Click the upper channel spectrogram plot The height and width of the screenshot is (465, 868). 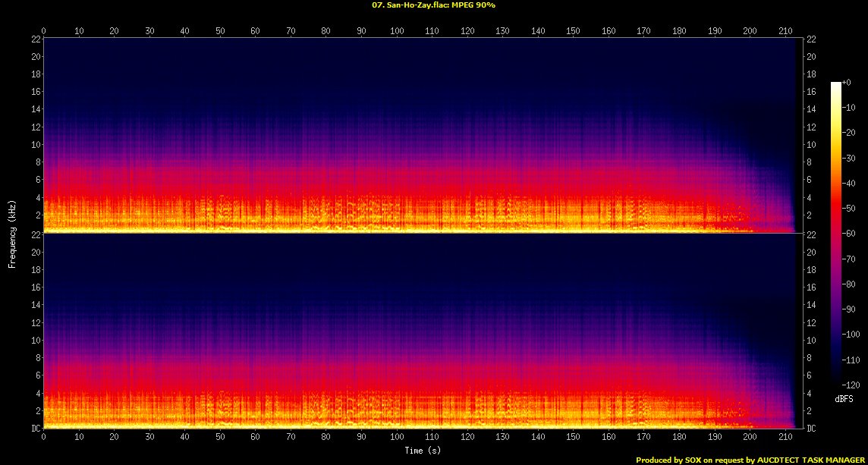click(x=419, y=134)
